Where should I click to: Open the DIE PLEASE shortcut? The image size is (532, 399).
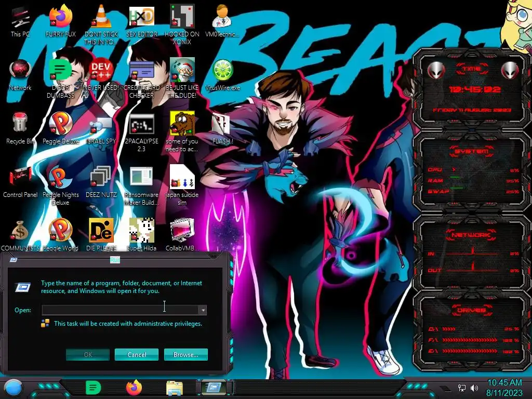(101, 235)
